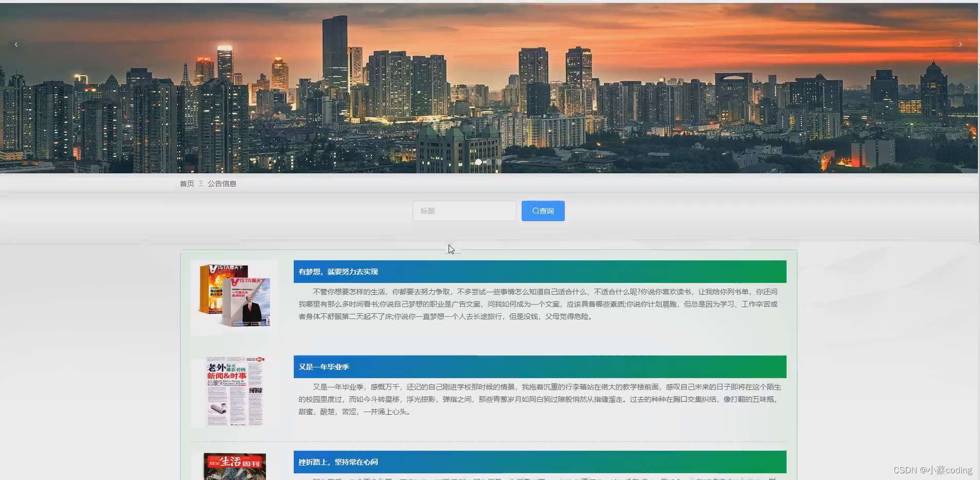Open the 生活周刊 magazine thumbnail

coord(235,466)
